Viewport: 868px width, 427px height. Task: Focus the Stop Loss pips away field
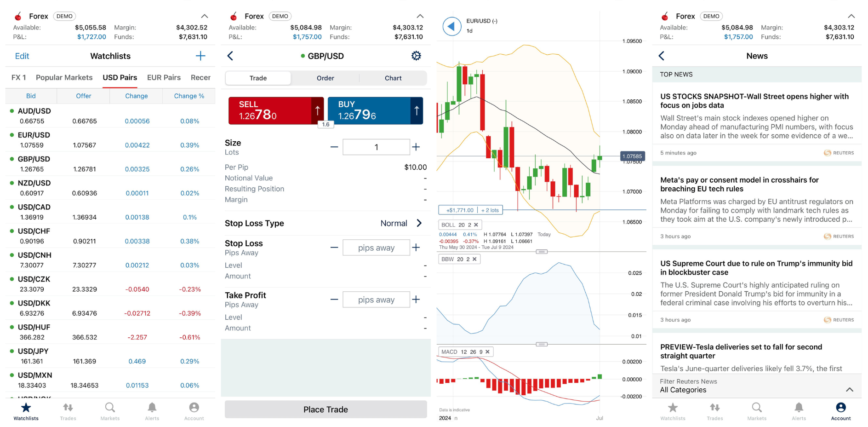(376, 248)
